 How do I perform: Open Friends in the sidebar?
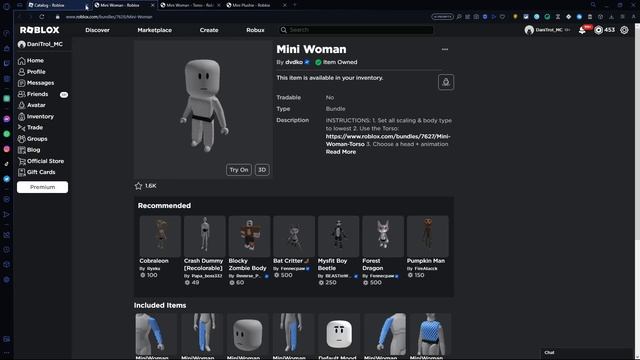(33, 94)
